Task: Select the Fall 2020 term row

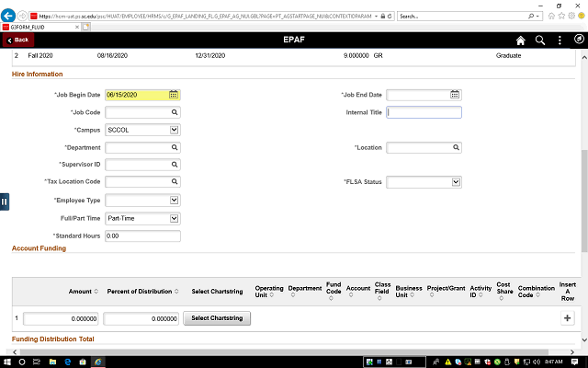Action: (294, 55)
